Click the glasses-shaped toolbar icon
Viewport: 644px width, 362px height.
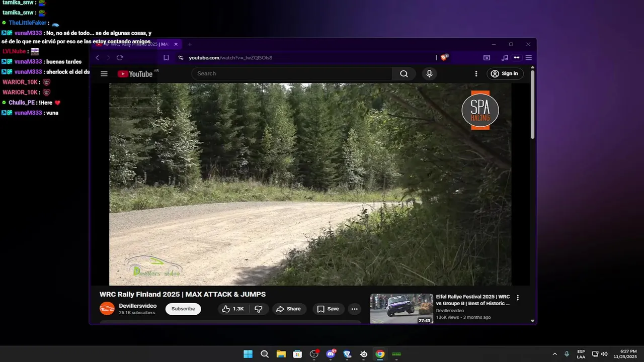click(516, 58)
